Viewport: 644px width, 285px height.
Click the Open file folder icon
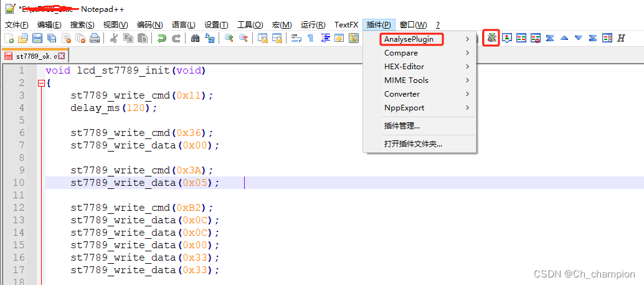coord(23,39)
